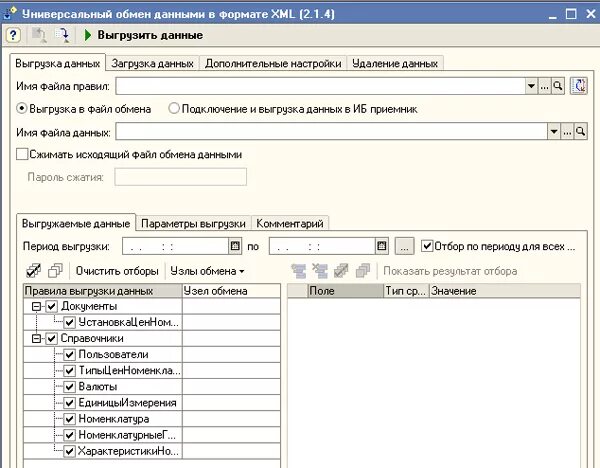Click Очистить отборы button
Image resolution: width=600 pixels, height=468 pixels.
(117, 271)
